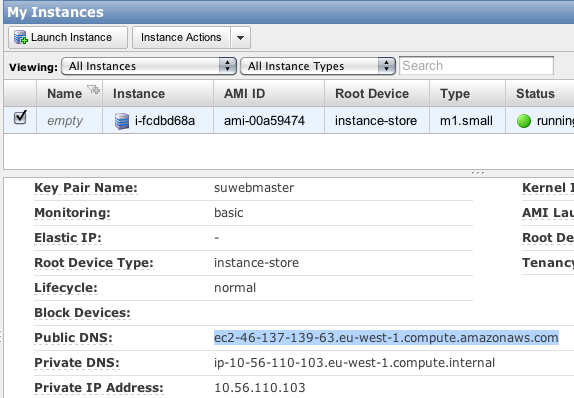Click the tag columns icon beside Name
Screen dimensions: 574x398
click(93, 89)
